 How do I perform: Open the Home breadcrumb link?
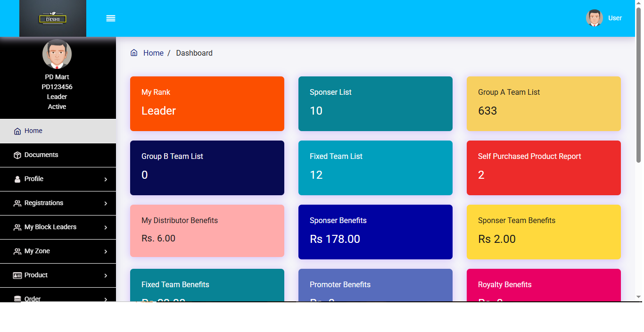pos(153,53)
